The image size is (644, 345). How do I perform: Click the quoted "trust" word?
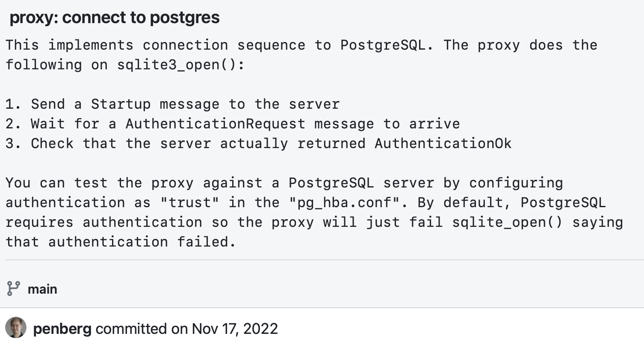(x=189, y=202)
